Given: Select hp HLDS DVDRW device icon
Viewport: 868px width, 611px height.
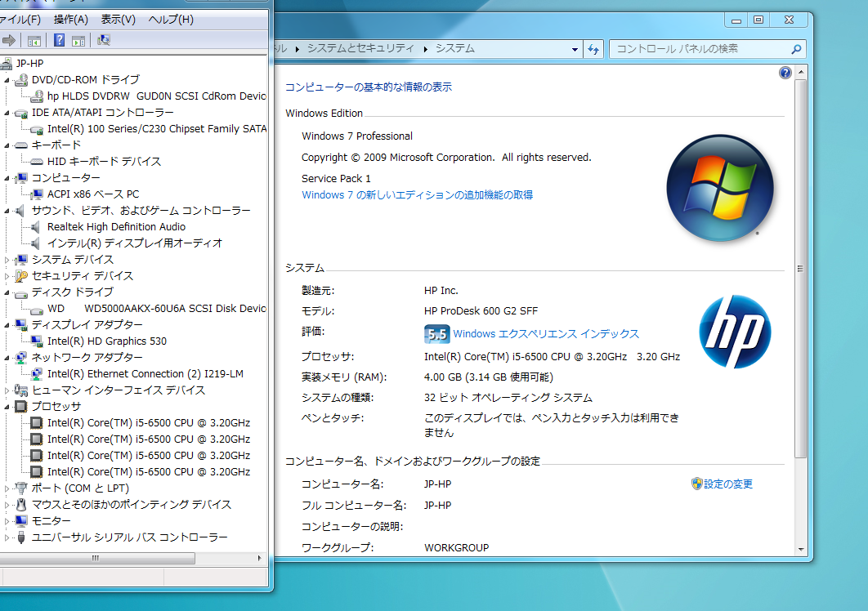Looking at the screenshot, I should coord(37,96).
